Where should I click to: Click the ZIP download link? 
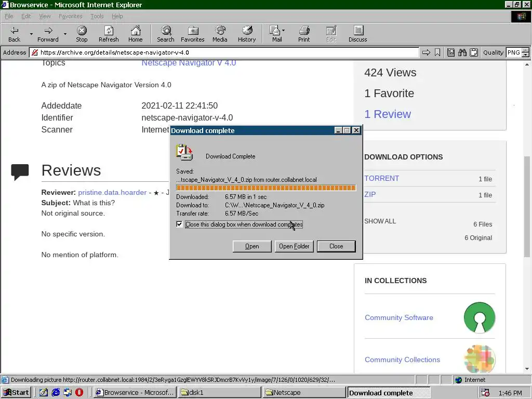(x=370, y=194)
